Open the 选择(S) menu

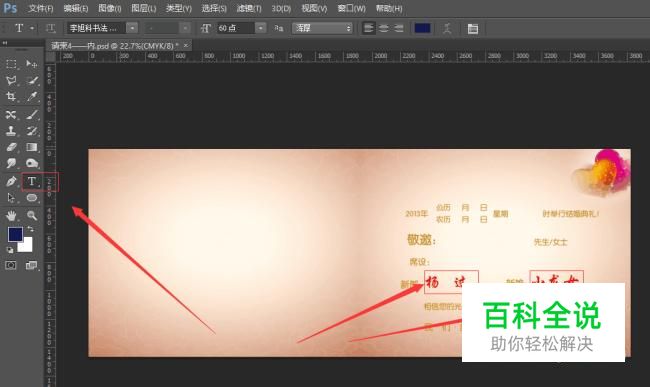[x=214, y=8]
